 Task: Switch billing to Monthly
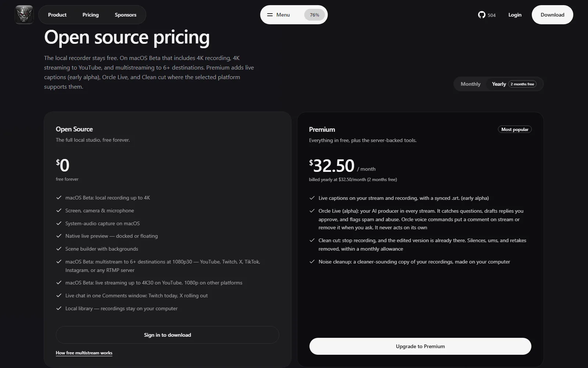click(470, 84)
